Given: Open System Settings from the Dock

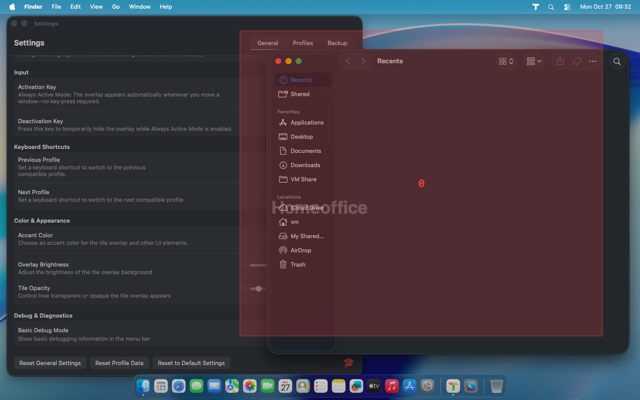Looking at the screenshot, I should [x=427, y=386].
